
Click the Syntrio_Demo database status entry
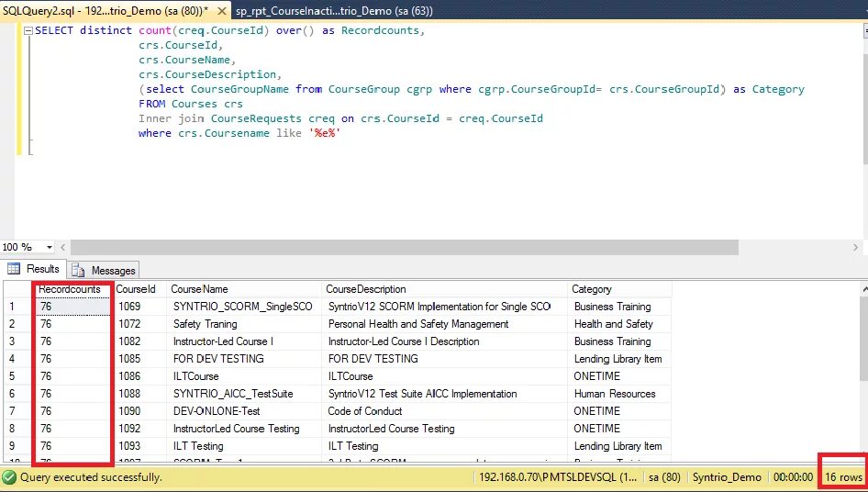727,477
